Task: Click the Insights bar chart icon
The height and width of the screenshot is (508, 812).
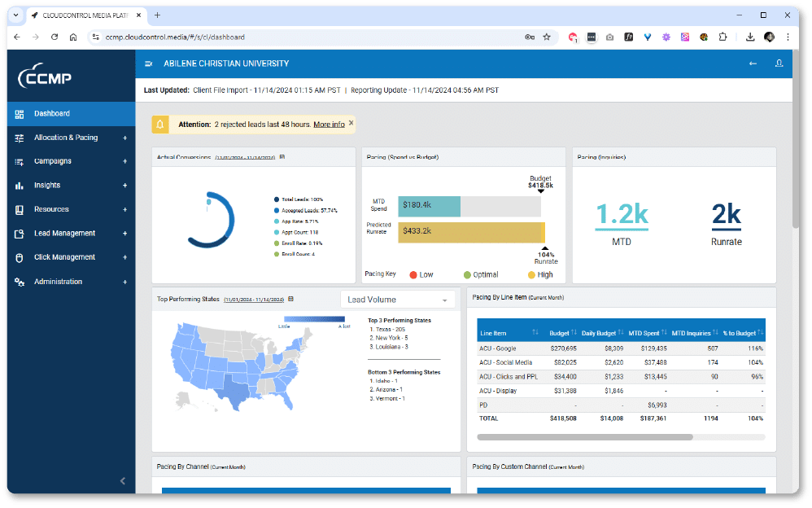Action: coord(20,186)
